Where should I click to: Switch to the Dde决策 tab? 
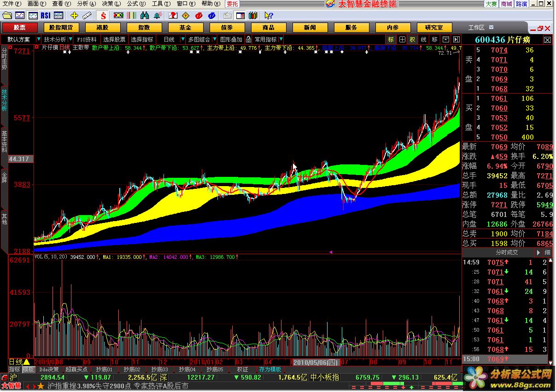point(49,369)
